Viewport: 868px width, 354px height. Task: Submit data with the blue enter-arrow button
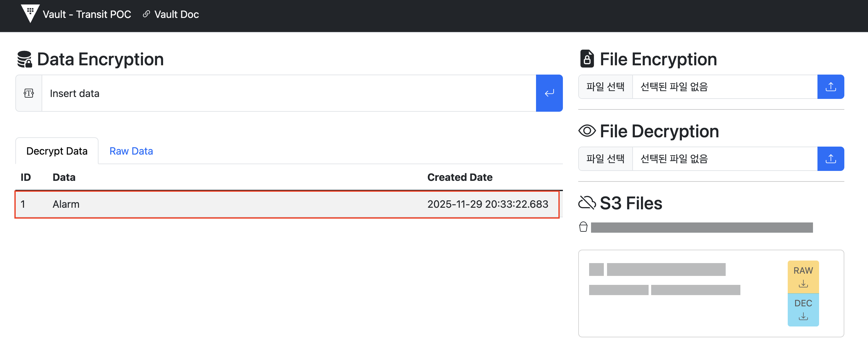[x=549, y=93]
